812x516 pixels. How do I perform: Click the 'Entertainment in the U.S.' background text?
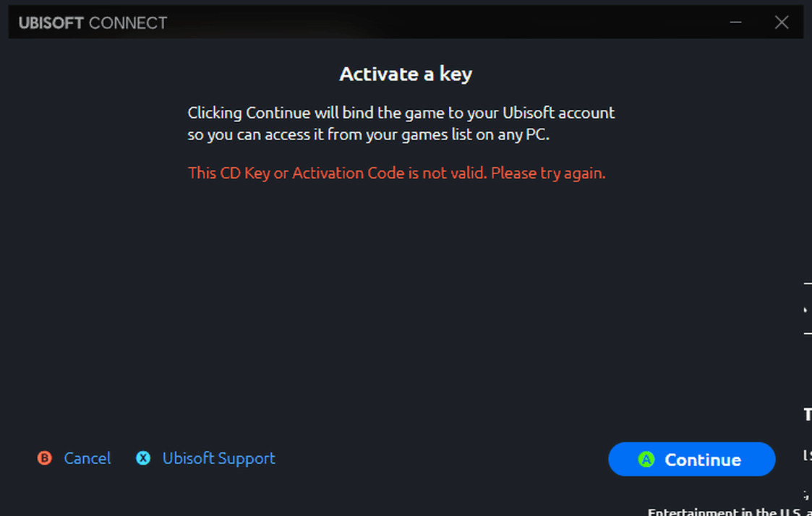click(729, 512)
